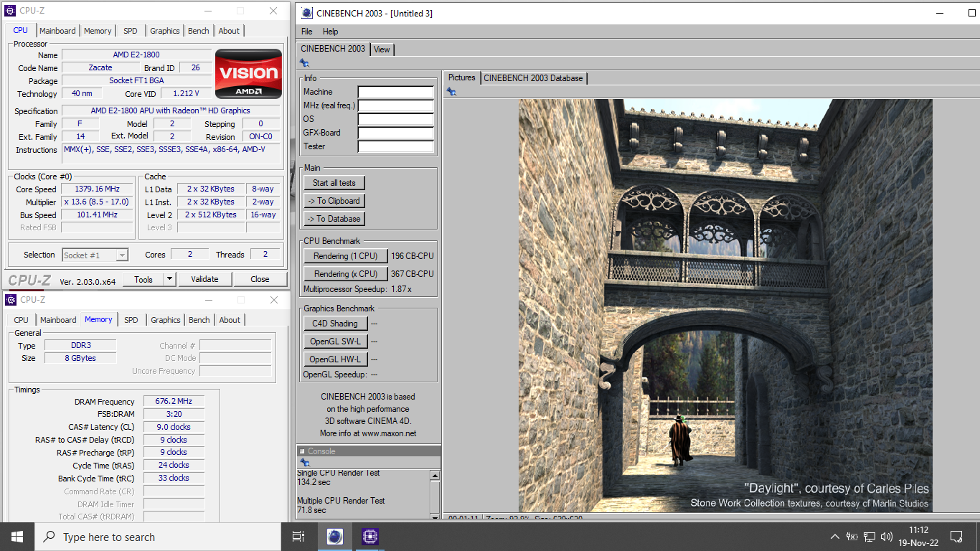Click '196 CB-CPU' result text
Screen dimensions: 980x551
pyautogui.click(x=413, y=256)
